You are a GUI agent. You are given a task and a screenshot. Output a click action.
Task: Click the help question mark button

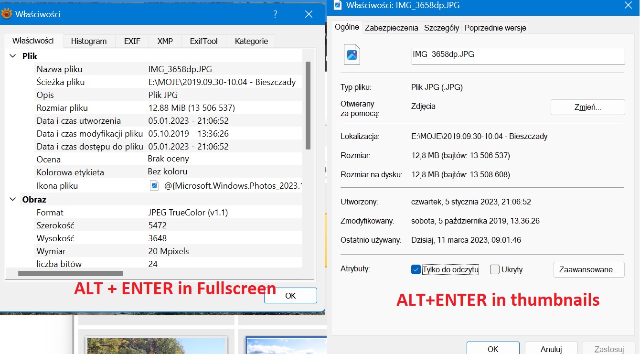tap(275, 14)
